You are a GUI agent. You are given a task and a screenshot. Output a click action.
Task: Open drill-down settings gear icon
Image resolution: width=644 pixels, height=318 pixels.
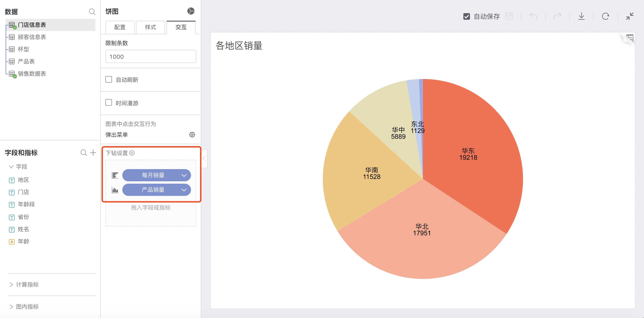pyautogui.click(x=132, y=153)
